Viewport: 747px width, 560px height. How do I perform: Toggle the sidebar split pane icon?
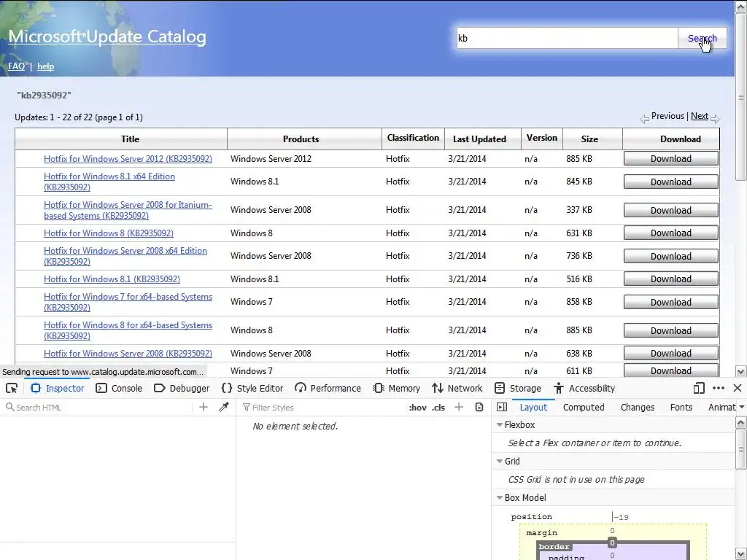coord(502,407)
